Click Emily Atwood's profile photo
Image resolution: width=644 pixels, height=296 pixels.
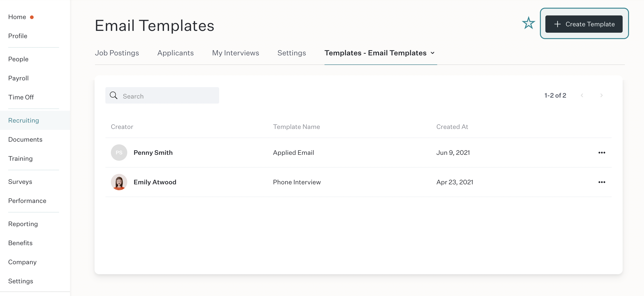tap(119, 182)
